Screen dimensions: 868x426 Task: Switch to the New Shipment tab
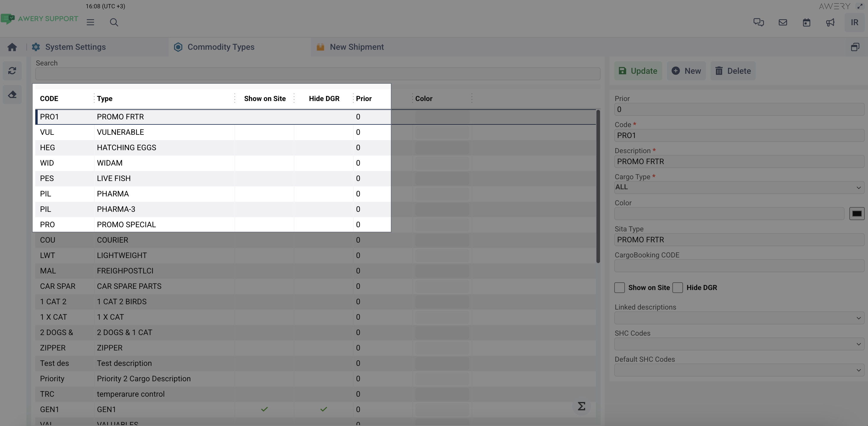(356, 47)
